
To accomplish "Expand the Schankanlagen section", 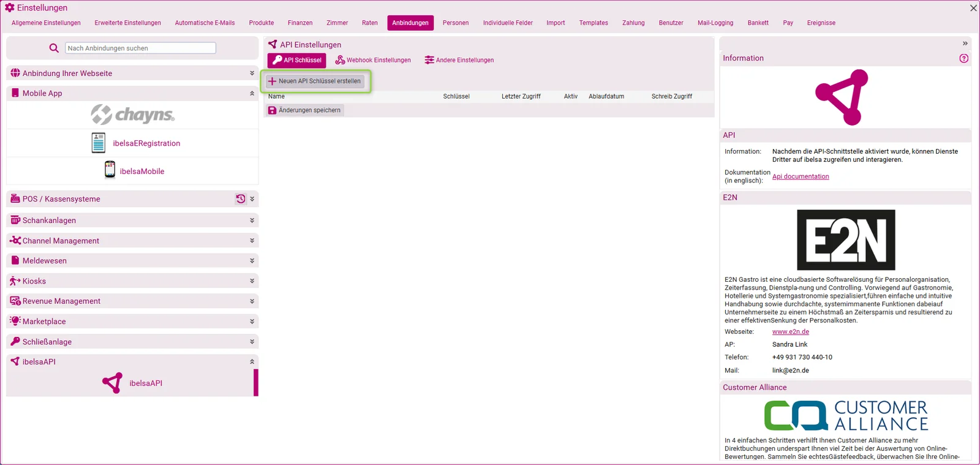I will (252, 220).
